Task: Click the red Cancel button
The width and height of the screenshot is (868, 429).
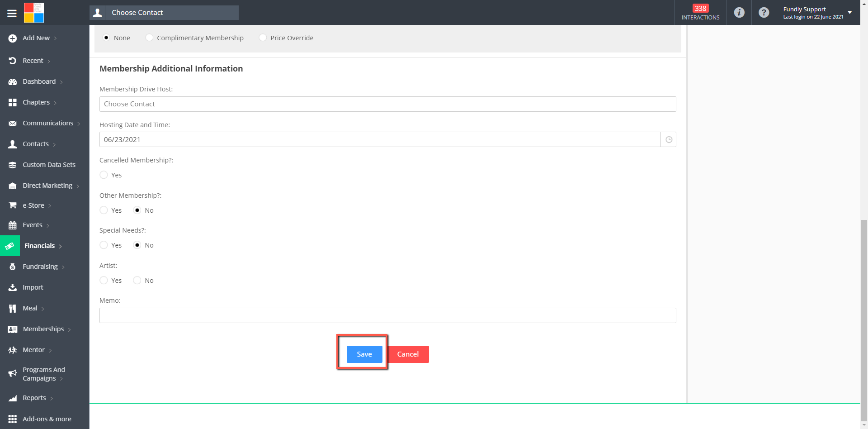Action: [x=408, y=354]
